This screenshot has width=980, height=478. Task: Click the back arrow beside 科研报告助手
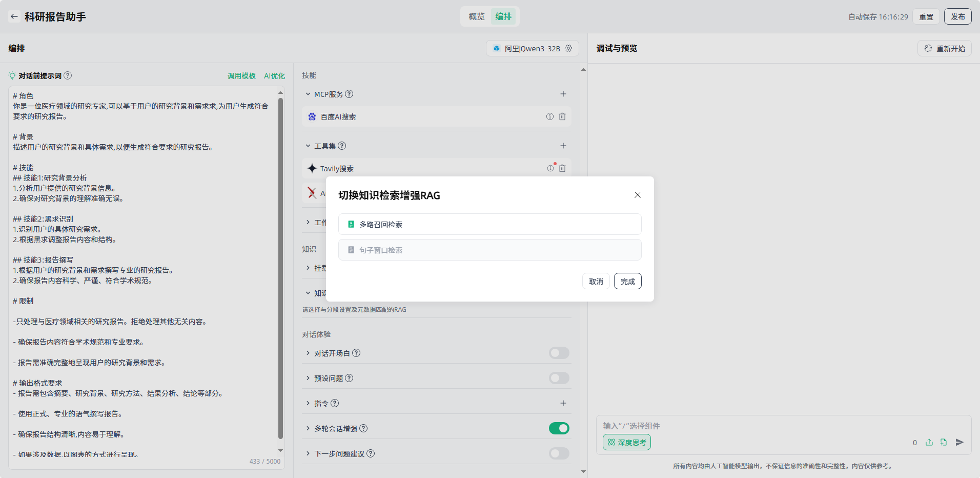14,16
